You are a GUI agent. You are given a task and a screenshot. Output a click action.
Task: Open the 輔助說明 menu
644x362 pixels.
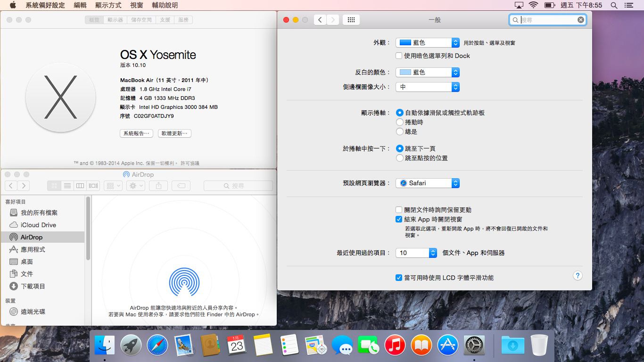tap(165, 5)
